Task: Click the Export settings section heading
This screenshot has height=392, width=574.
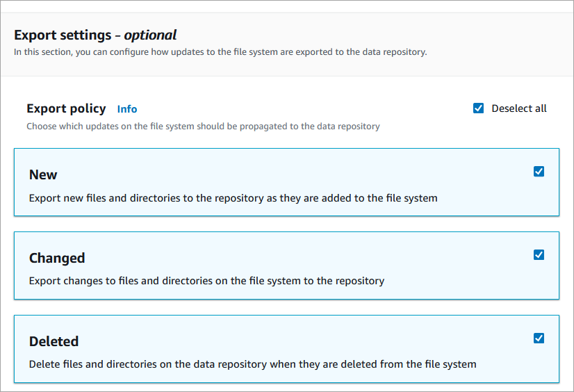Action: [63, 35]
